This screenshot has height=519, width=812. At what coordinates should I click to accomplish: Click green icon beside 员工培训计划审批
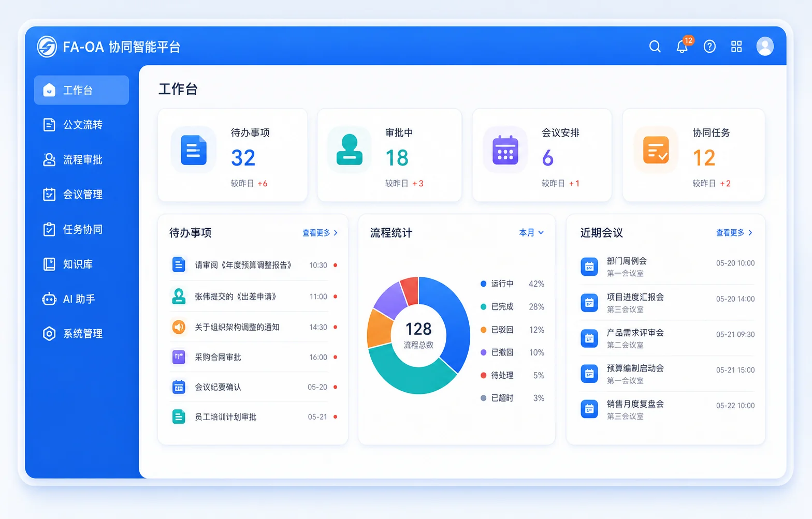[179, 417]
